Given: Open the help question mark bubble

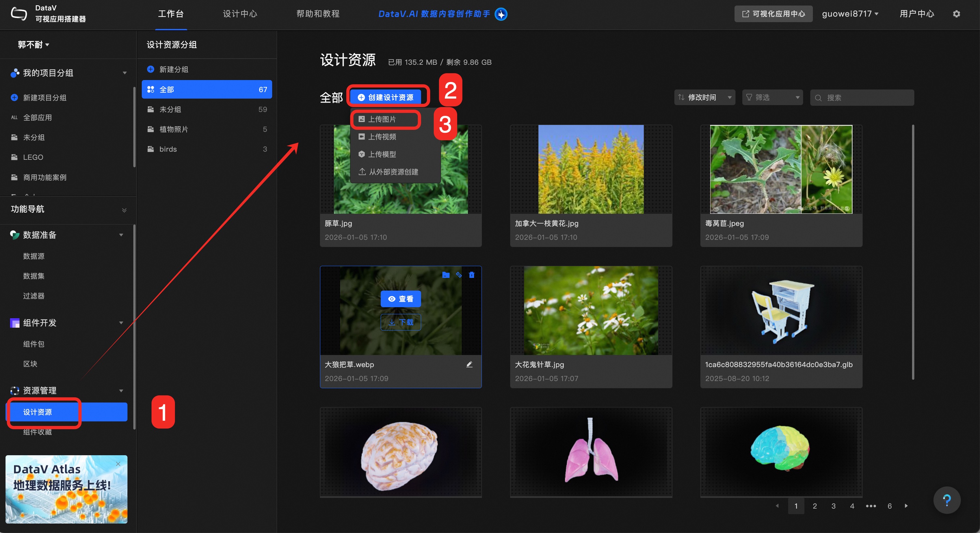Looking at the screenshot, I should click(947, 500).
